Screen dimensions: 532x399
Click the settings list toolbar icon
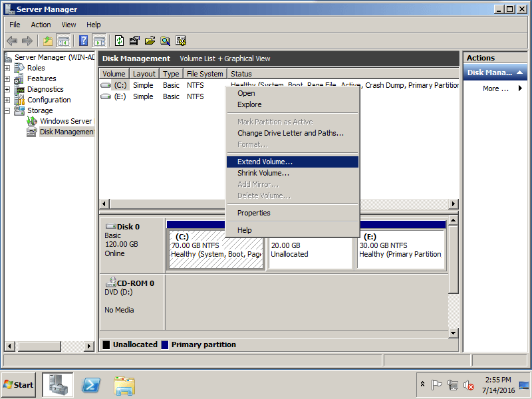(x=181, y=41)
